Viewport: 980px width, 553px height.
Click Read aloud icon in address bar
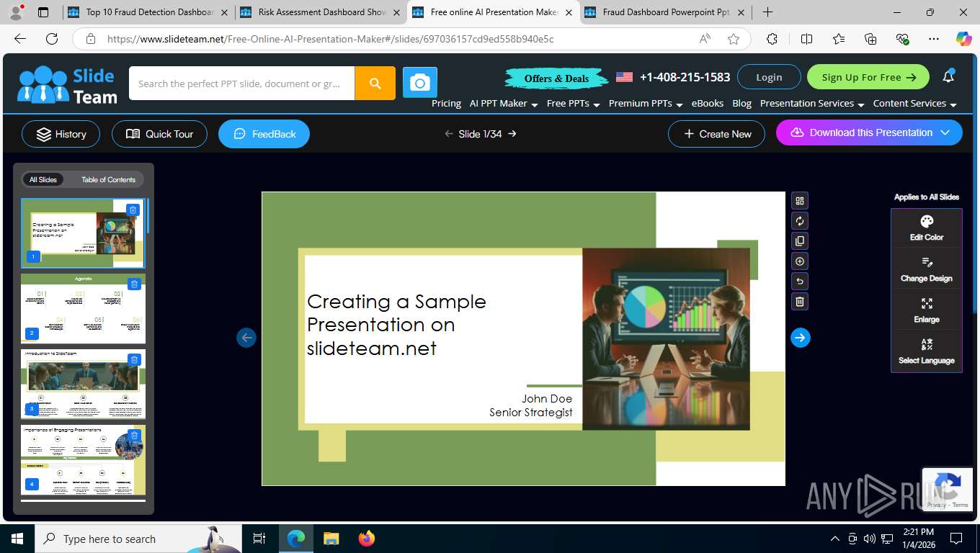tap(705, 39)
